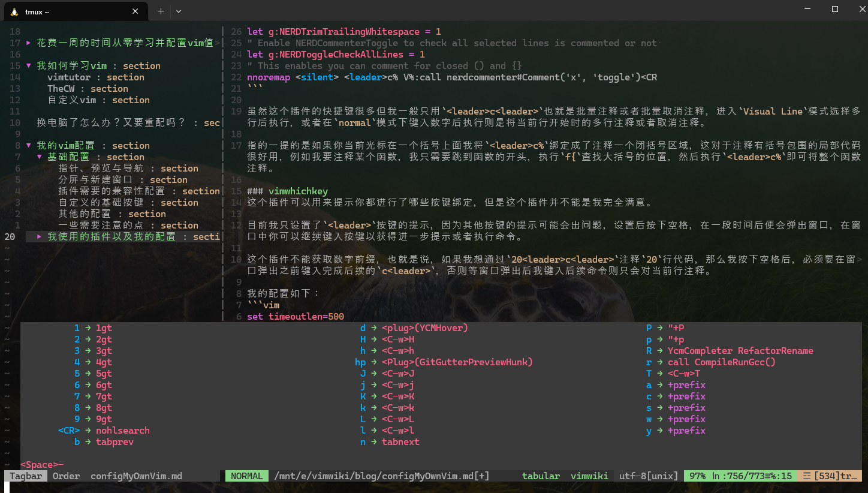Go to 自定义的基础按键 section
The image size is (868, 493).
128,203
